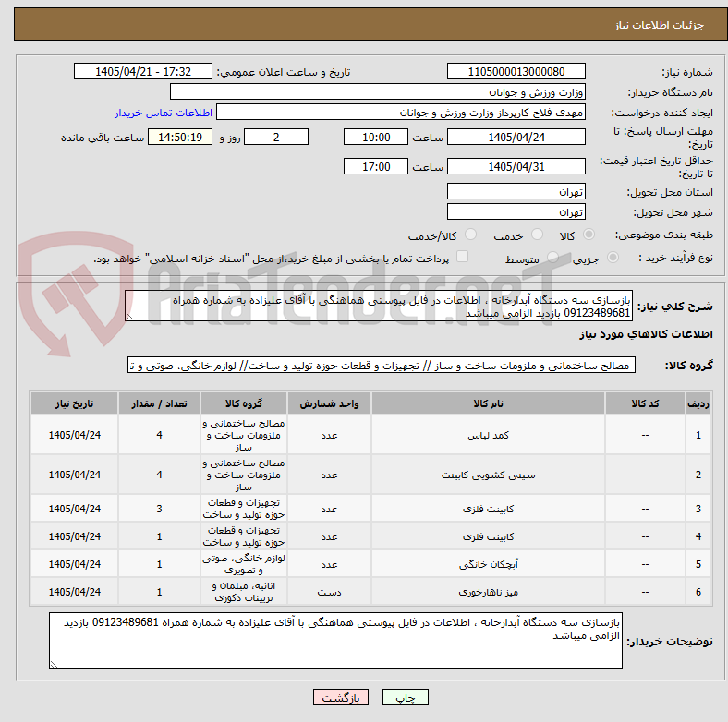Click the اطلاعات کالاهای مورد نیاز heading
The width and height of the screenshot is (728, 722).
(646, 334)
